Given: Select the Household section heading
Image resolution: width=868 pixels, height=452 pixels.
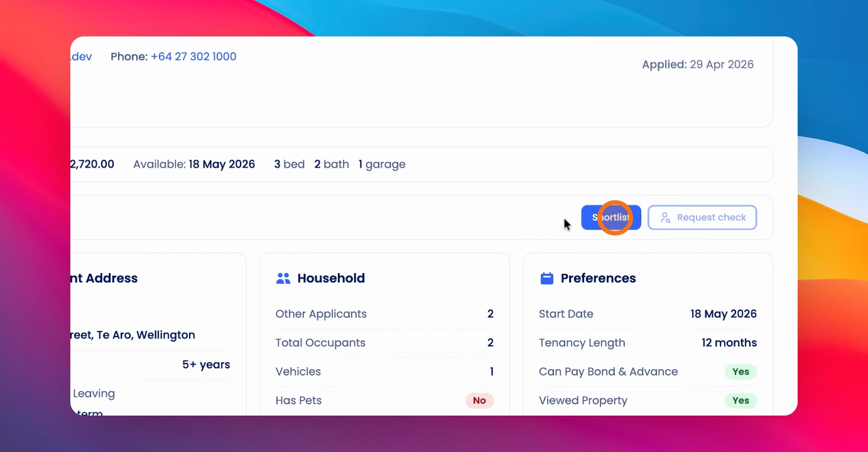Looking at the screenshot, I should pyautogui.click(x=331, y=278).
